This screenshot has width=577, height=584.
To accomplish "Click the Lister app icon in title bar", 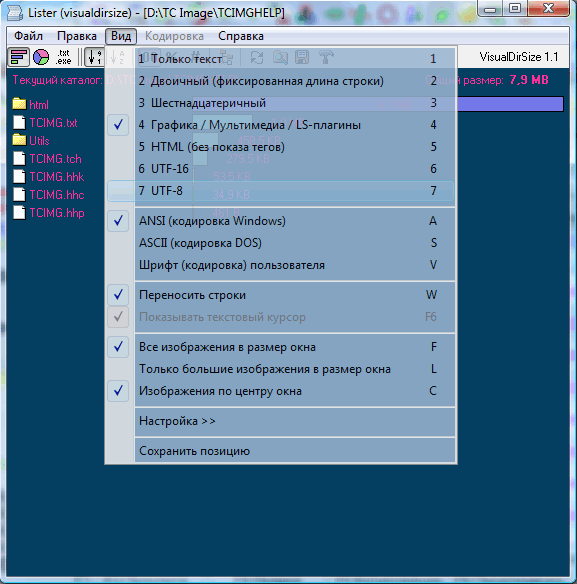I will [15, 13].
